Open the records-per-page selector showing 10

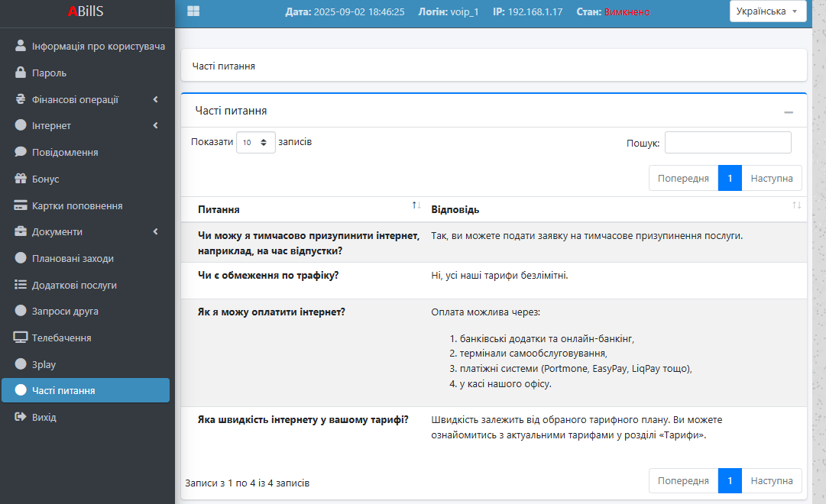pos(255,142)
